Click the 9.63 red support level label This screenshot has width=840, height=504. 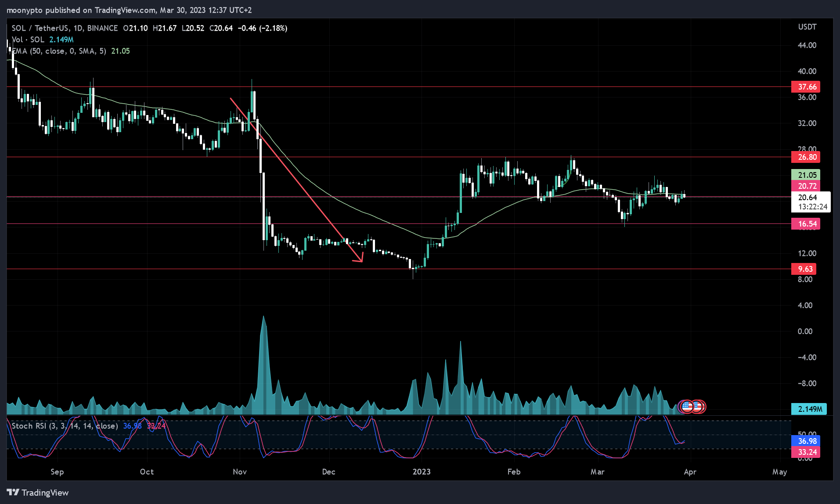(x=804, y=269)
